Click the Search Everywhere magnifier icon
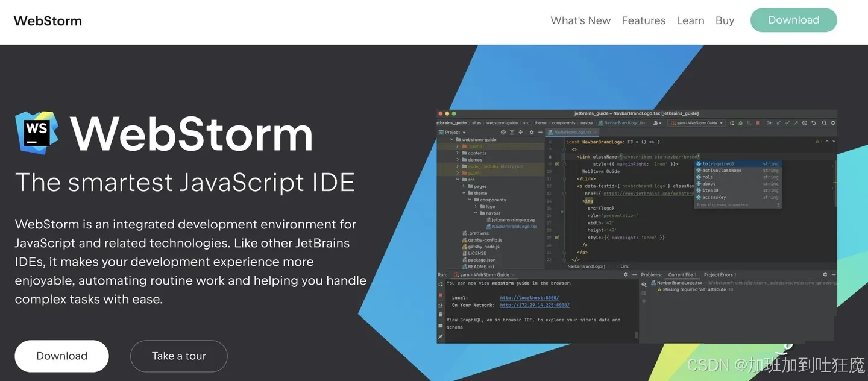 coord(823,123)
